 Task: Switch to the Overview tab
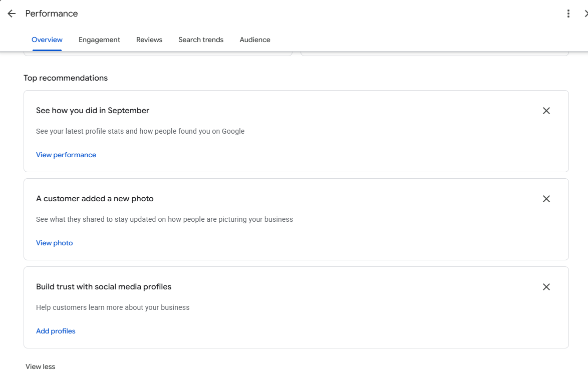(x=47, y=40)
